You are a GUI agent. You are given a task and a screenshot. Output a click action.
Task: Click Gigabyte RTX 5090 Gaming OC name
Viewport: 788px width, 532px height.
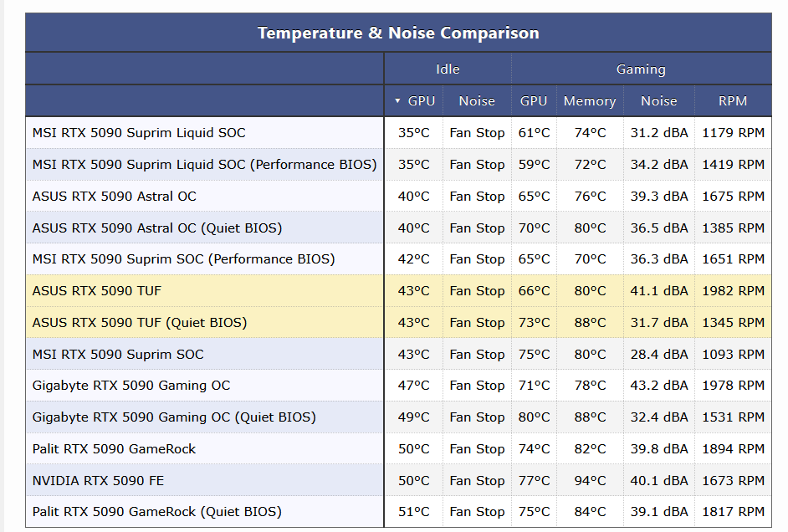pos(131,386)
